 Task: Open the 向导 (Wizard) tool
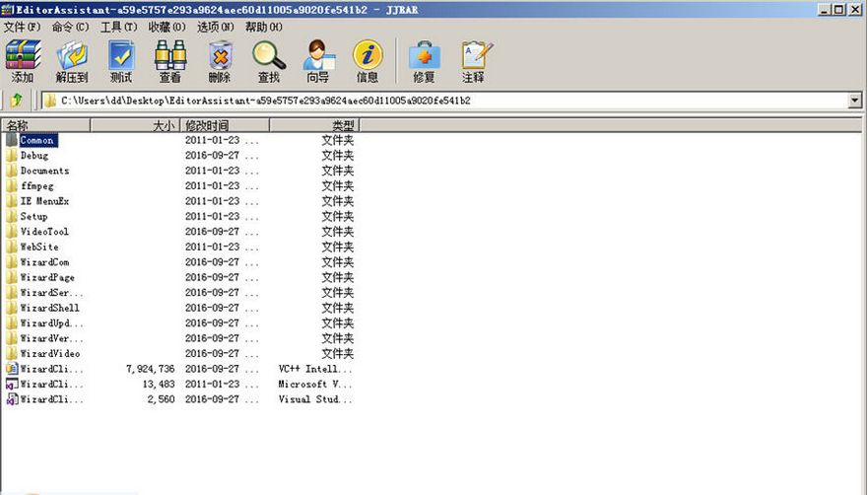click(318, 61)
